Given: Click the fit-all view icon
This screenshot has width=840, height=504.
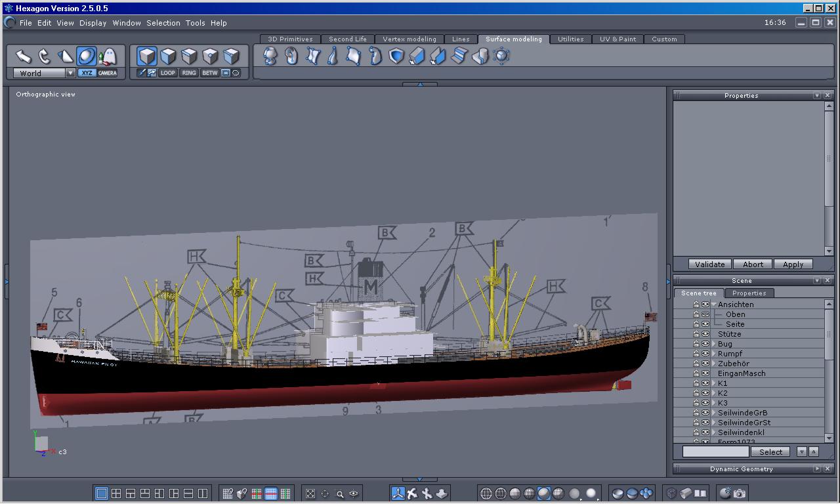Looking at the screenshot, I should 310,493.
